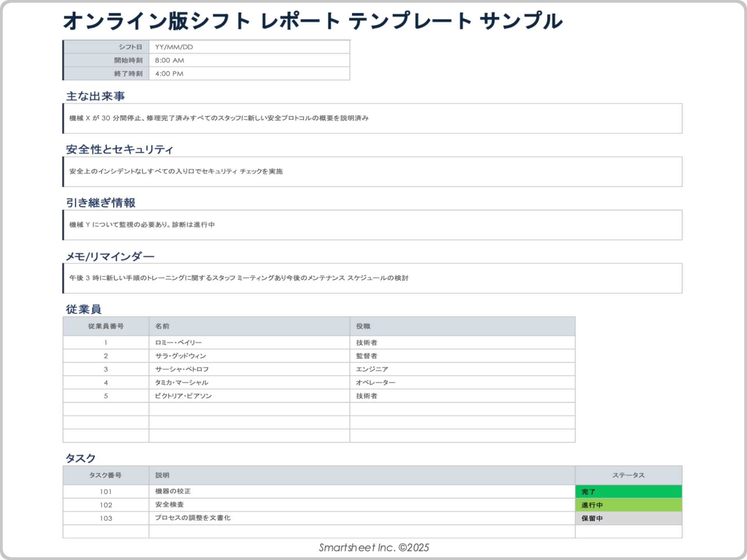Select the 名前 column header
Screen dimensions: 747x560
pyautogui.click(x=249, y=326)
